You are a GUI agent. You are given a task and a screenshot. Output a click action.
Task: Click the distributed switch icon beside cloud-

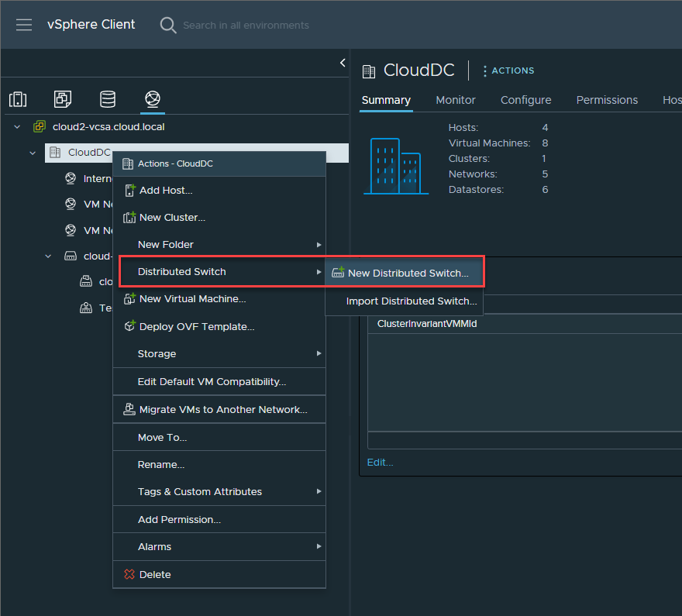(71, 256)
